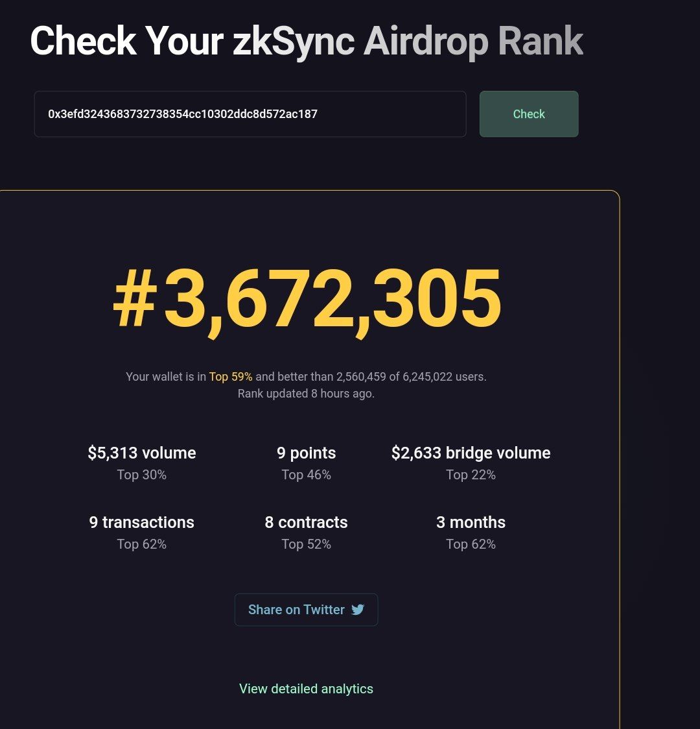Click the $2,633 bridge volume stat

click(x=471, y=453)
